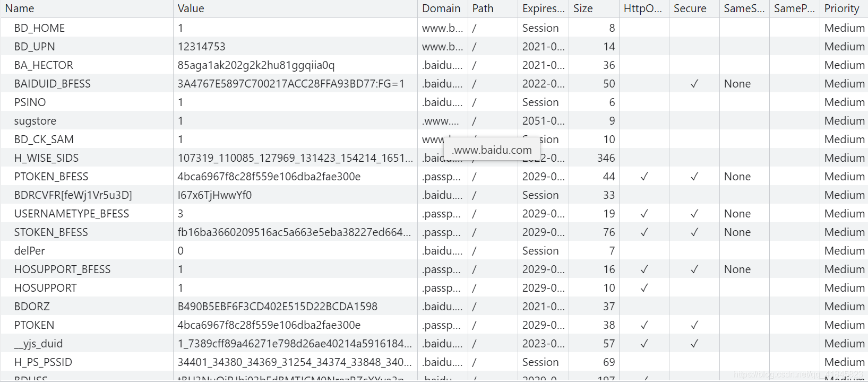Click the Secure checkmark of BAIDUID_BFESS
The height and width of the screenshot is (384, 868).
pos(694,84)
